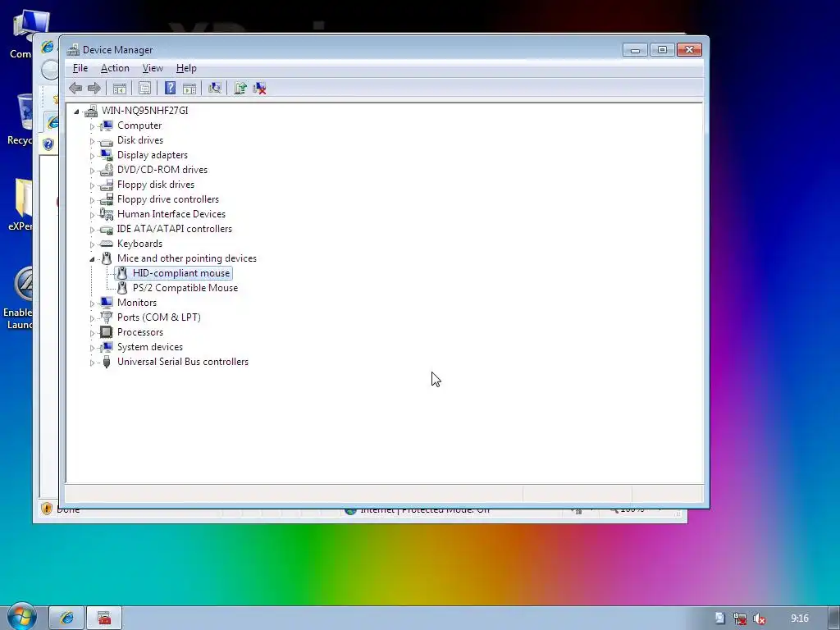The width and height of the screenshot is (840, 630).
Task: Maximize the Device Manager window
Action: (662, 50)
